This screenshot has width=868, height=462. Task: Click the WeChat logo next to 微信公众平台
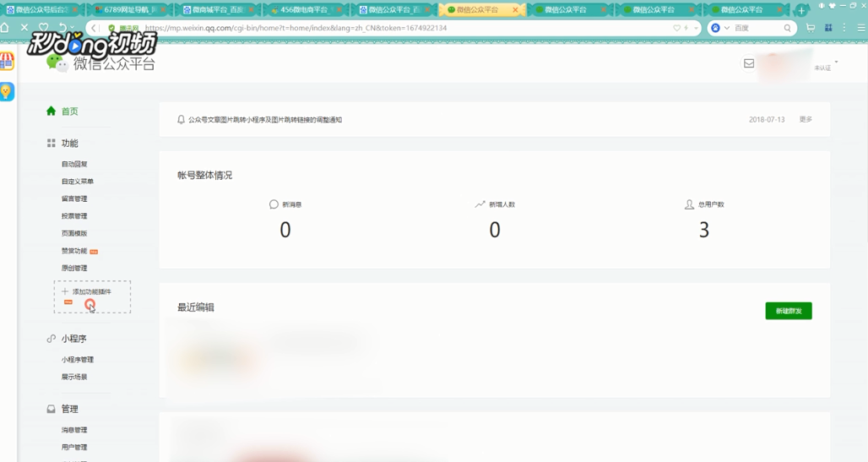coord(57,63)
